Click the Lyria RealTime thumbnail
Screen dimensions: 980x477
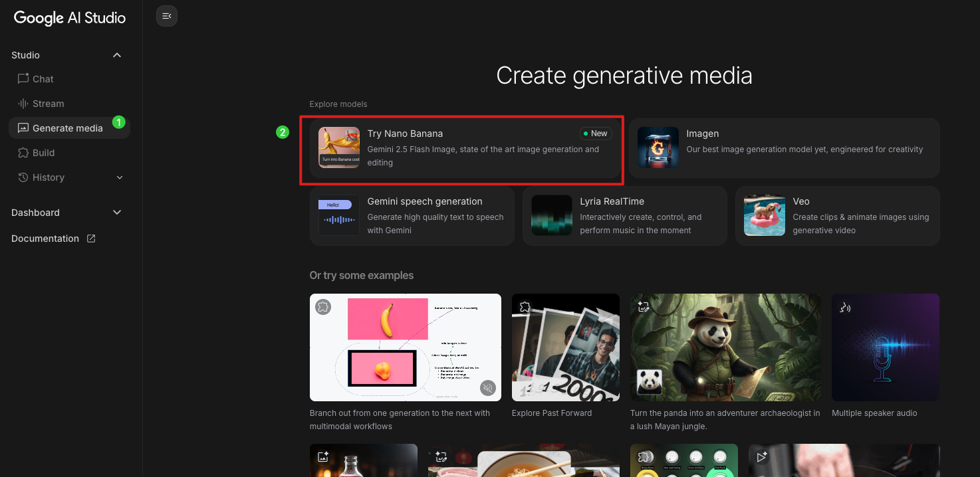tap(552, 215)
